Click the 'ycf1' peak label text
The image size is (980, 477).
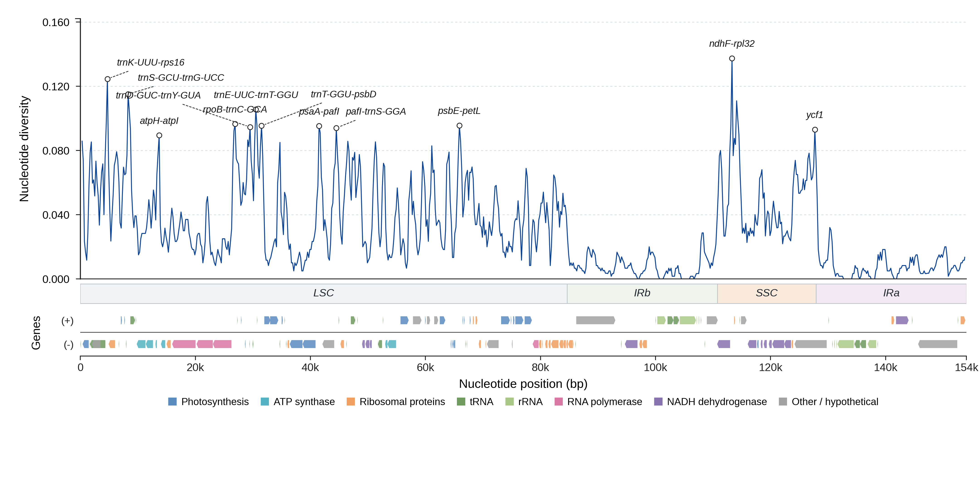(814, 115)
